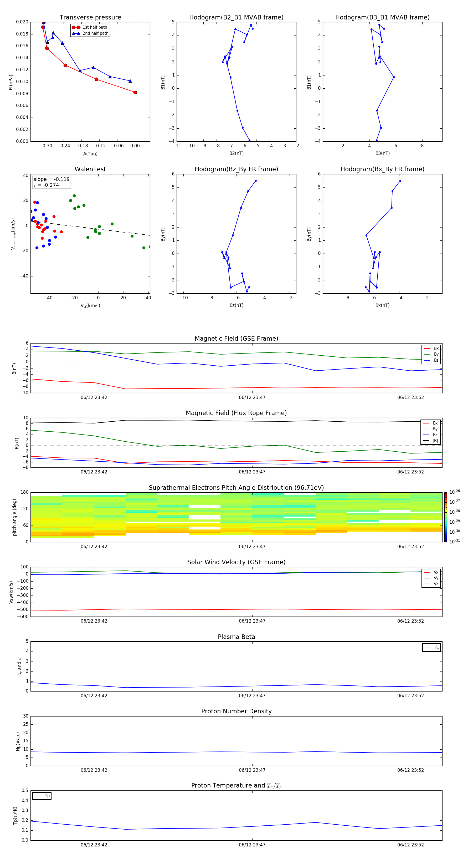The width and height of the screenshot is (473, 868).
Task: Click the 'Np(#/cc)' axis label
Action: pyautogui.click(x=18, y=741)
